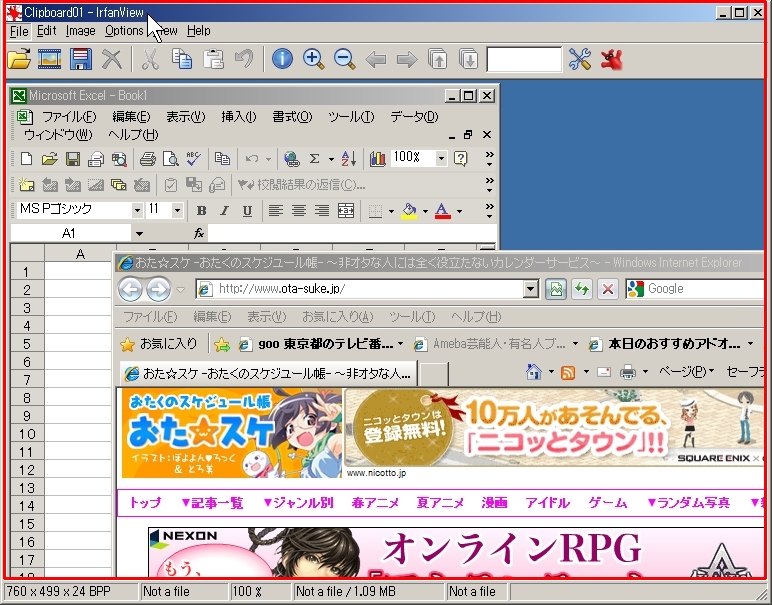Toggle Italic in Excel formatting toolbar
Image resolution: width=772 pixels, height=605 pixels.
(x=224, y=211)
